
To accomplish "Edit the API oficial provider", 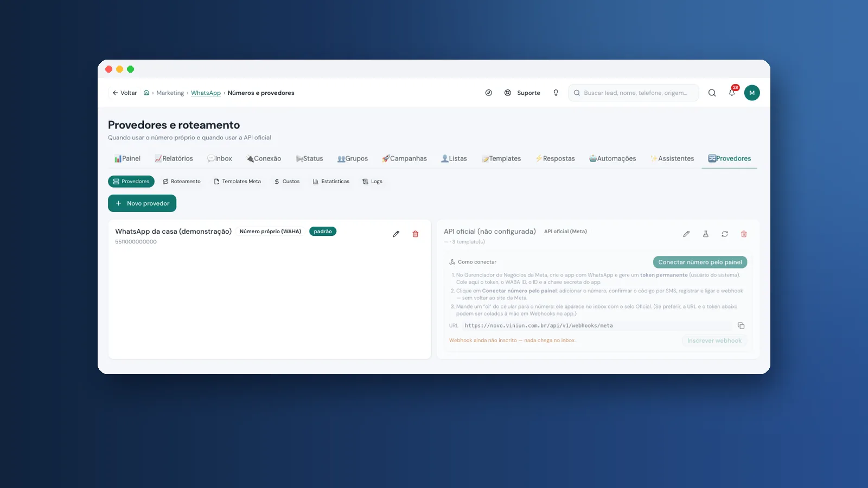I will click(x=686, y=234).
